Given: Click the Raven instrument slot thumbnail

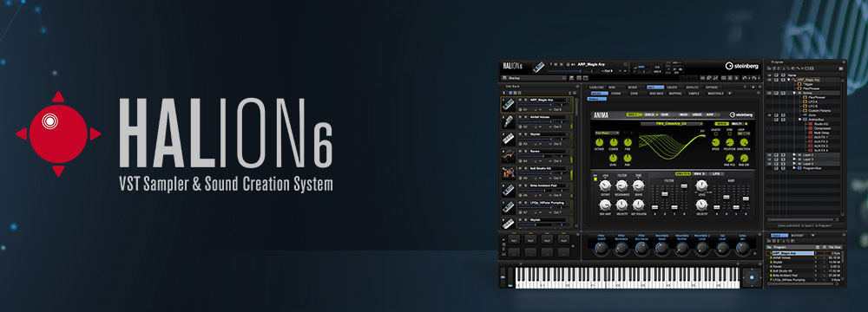Looking at the screenshot, I should pos(508,156).
